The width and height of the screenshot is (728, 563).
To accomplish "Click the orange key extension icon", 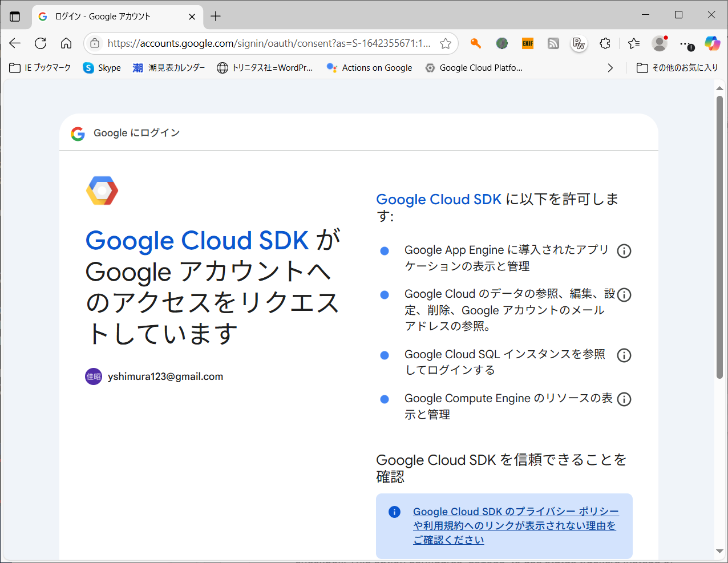I will (x=476, y=43).
